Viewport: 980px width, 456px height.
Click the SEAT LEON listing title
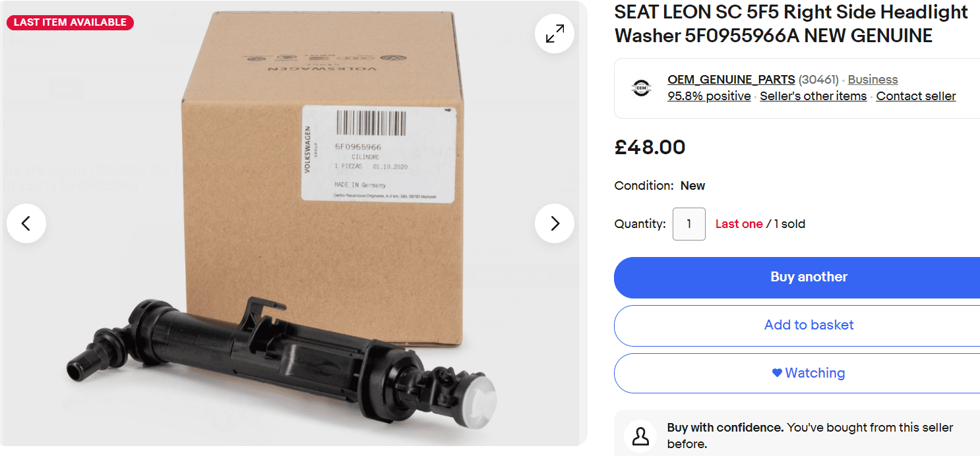point(791,24)
